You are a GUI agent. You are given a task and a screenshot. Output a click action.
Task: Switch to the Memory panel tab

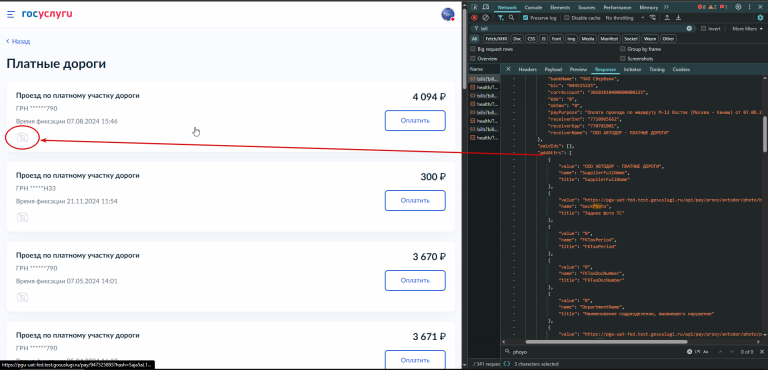coord(648,7)
